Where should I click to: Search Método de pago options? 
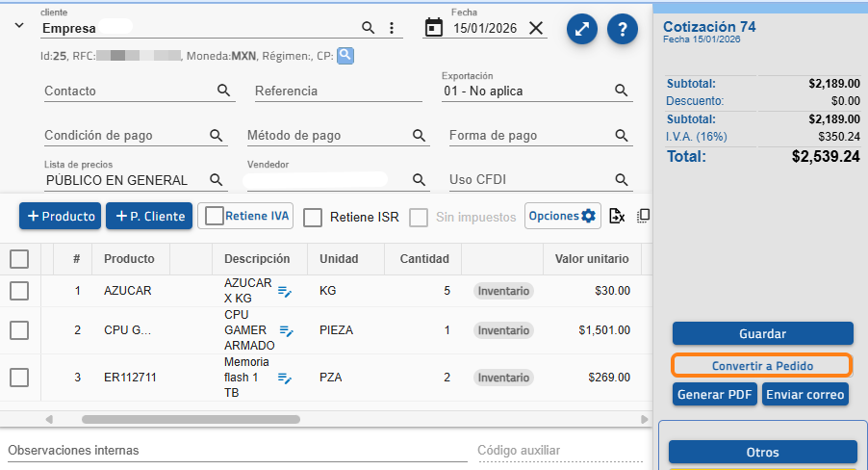click(419, 135)
